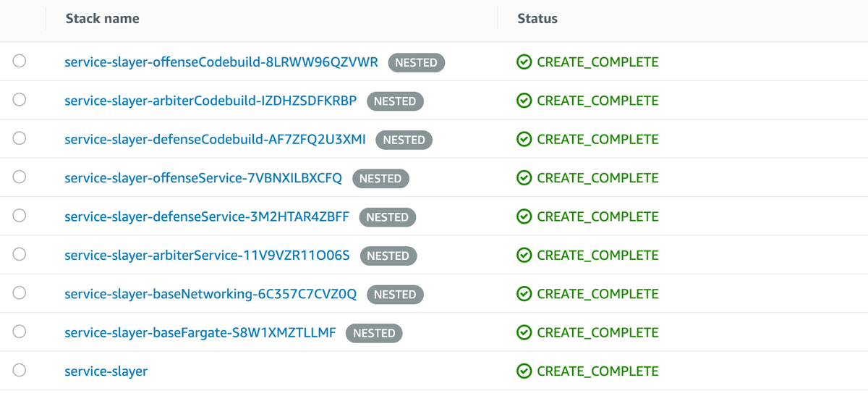This screenshot has height=396, width=868.
Task: Click the status icon of root service-slayer stack
Action: [524, 371]
